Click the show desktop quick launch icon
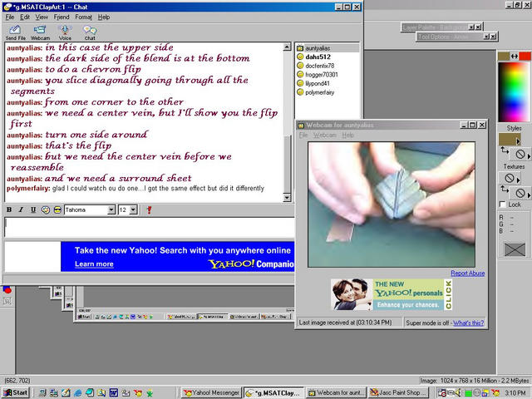This screenshot has width=532, height=399. [x=66, y=393]
